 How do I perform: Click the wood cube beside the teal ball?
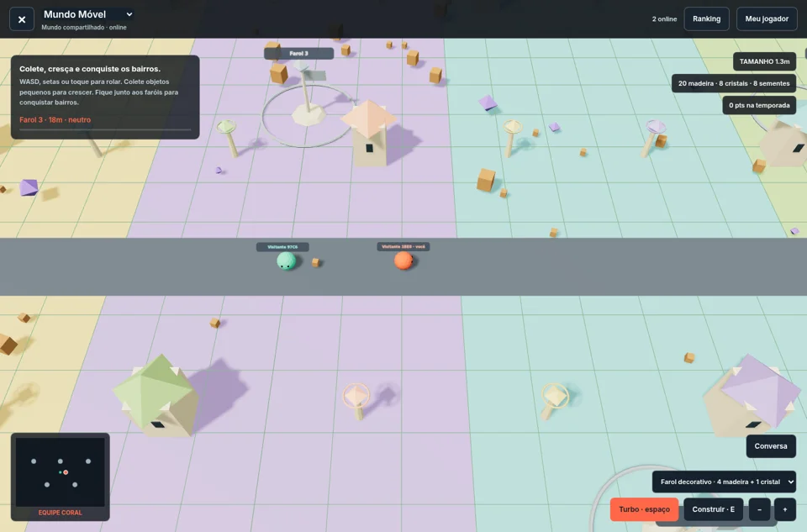[x=316, y=262]
